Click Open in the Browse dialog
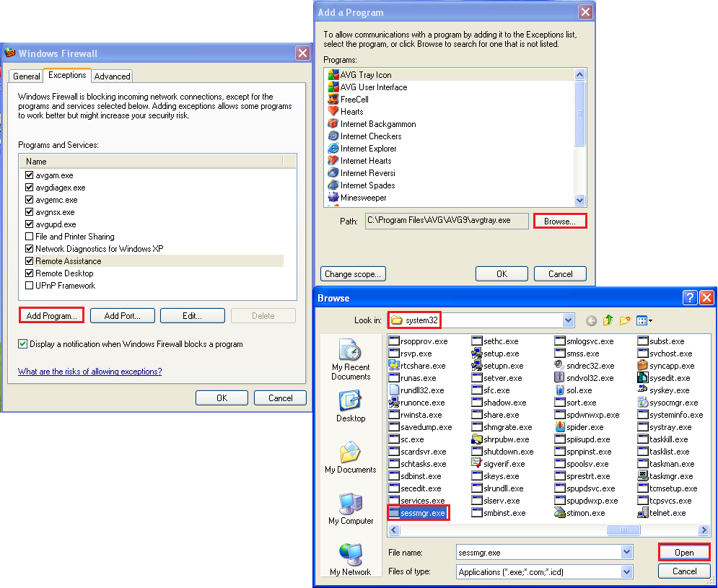The image size is (718, 588). pos(684,552)
